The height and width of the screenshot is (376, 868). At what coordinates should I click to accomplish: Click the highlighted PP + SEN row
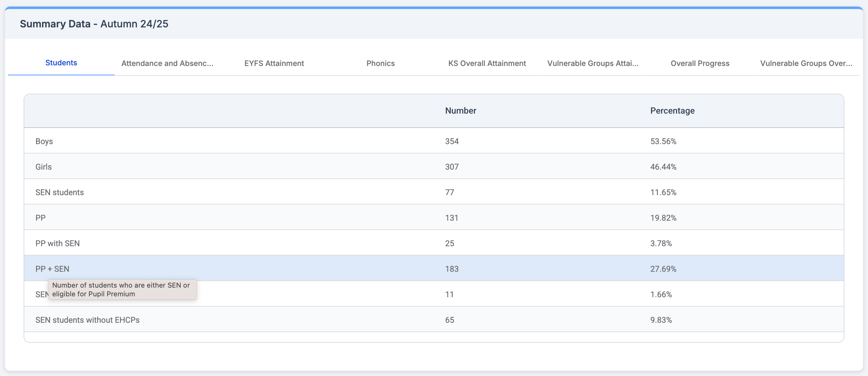pyautogui.click(x=53, y=269)
